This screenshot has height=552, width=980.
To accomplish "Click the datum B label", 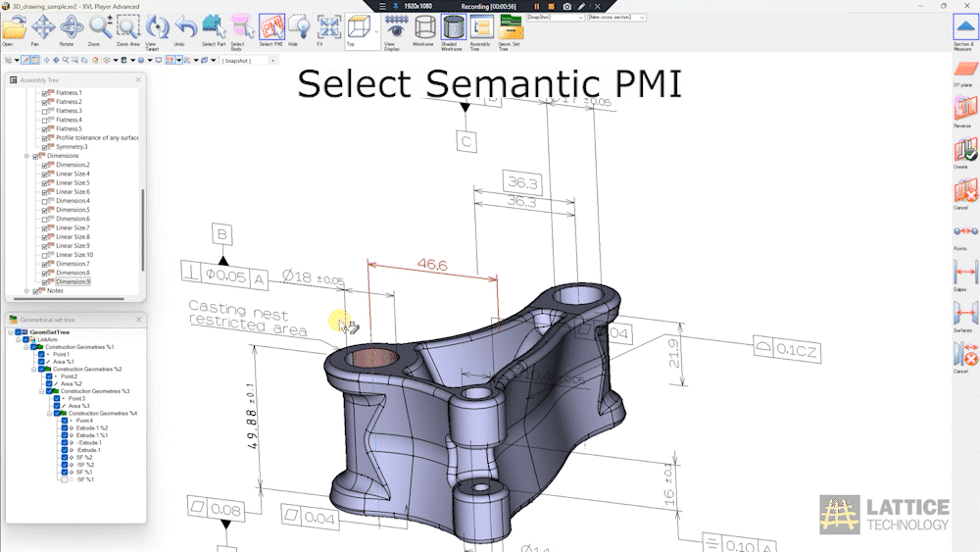I will click(221, 234).
